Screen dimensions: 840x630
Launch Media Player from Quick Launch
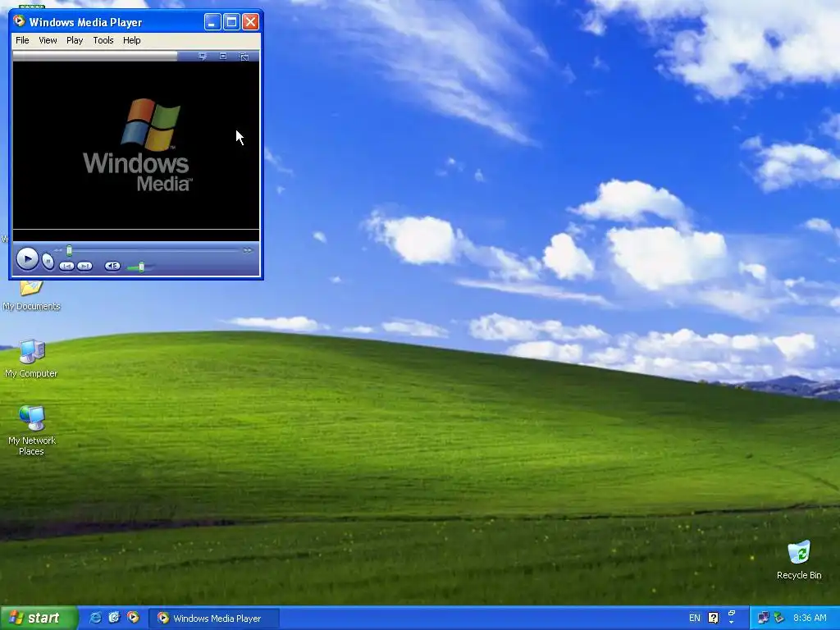[133, 618]
